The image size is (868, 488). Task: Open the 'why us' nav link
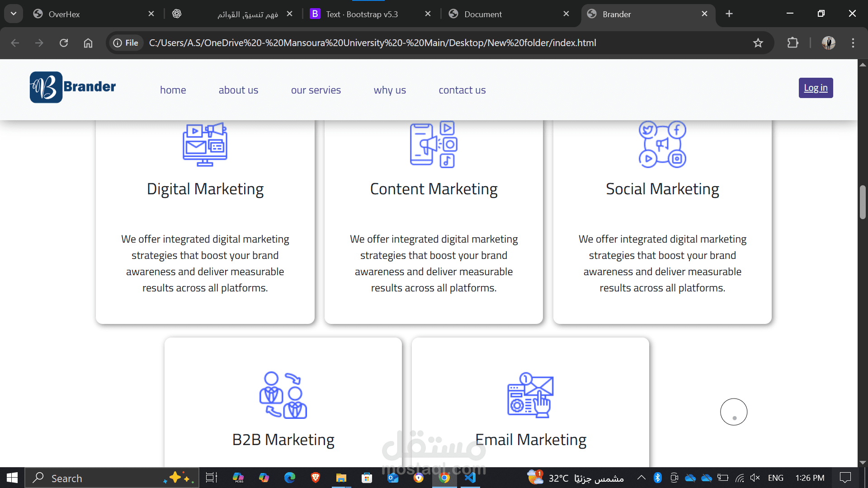[390, 90]
